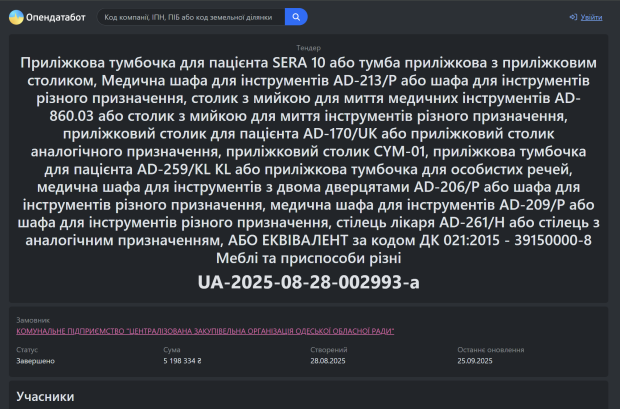
Task: Click the Тендер label above title
Action: 309,47
